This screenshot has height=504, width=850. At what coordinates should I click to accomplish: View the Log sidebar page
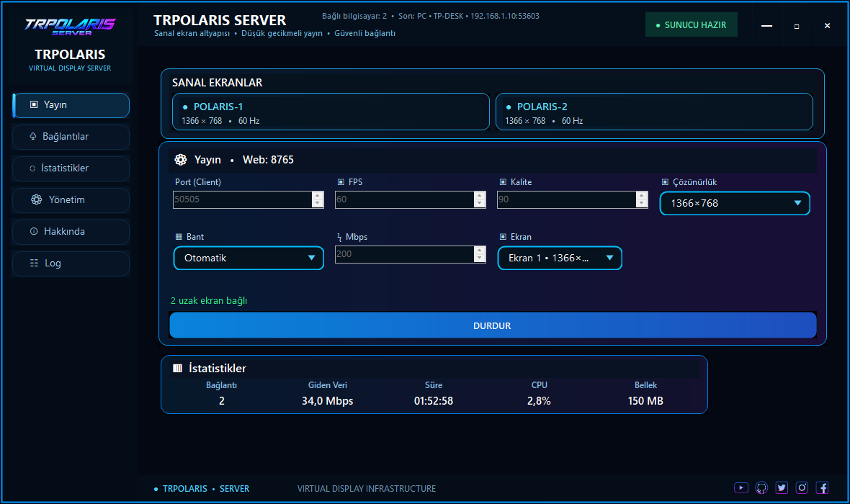[x=71, y=264]
